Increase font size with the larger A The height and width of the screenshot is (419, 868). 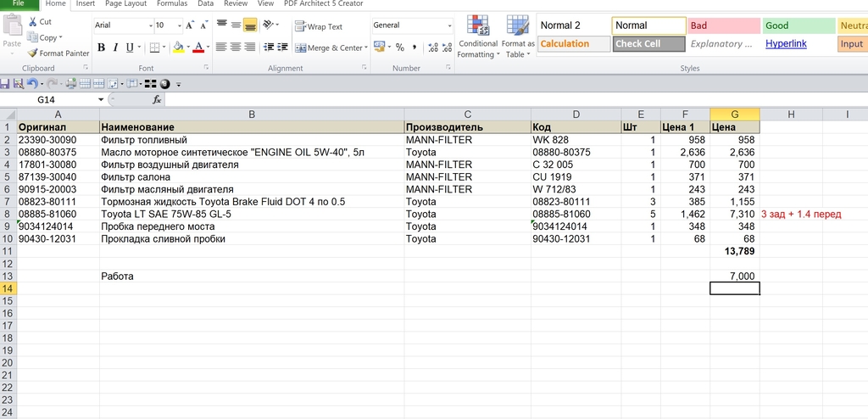[190, 25]
